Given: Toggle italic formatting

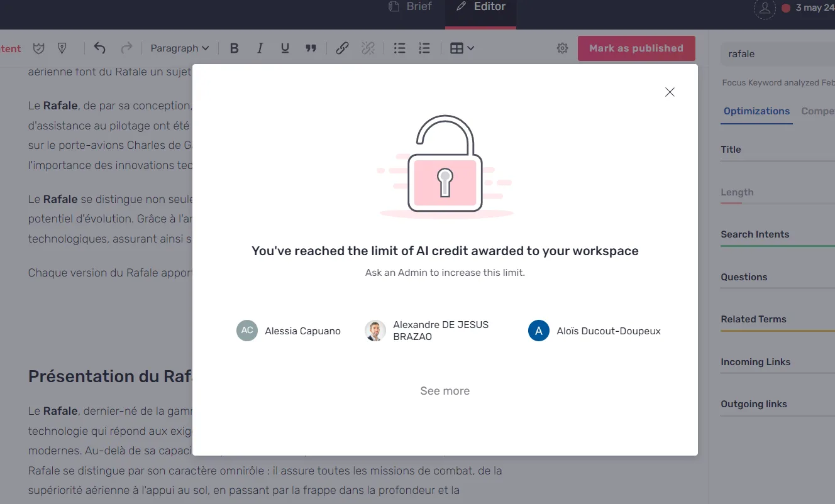Looking at the screenshot, I should tap(260, 48).
